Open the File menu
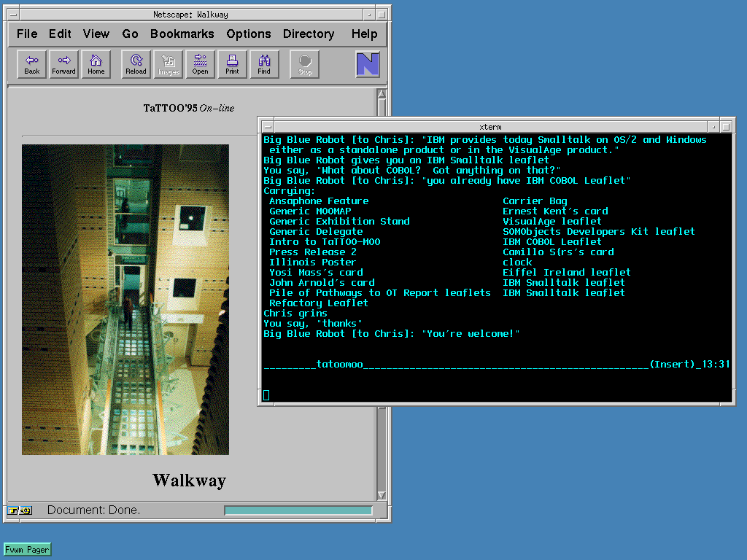 27,34
